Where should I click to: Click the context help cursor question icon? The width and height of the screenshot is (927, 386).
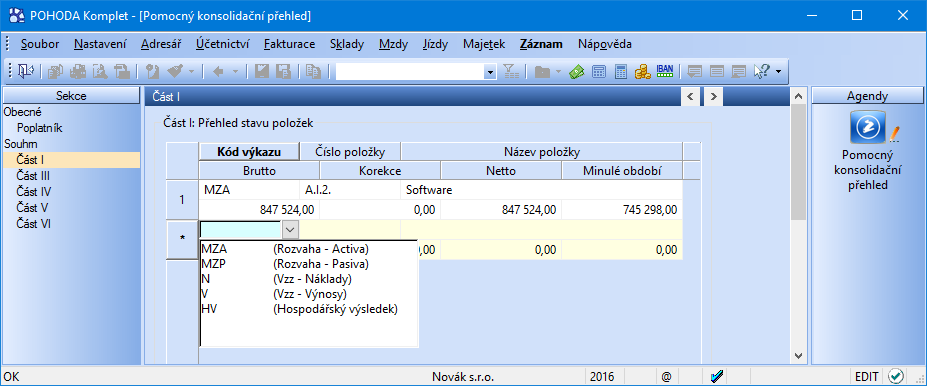[761, 72]
